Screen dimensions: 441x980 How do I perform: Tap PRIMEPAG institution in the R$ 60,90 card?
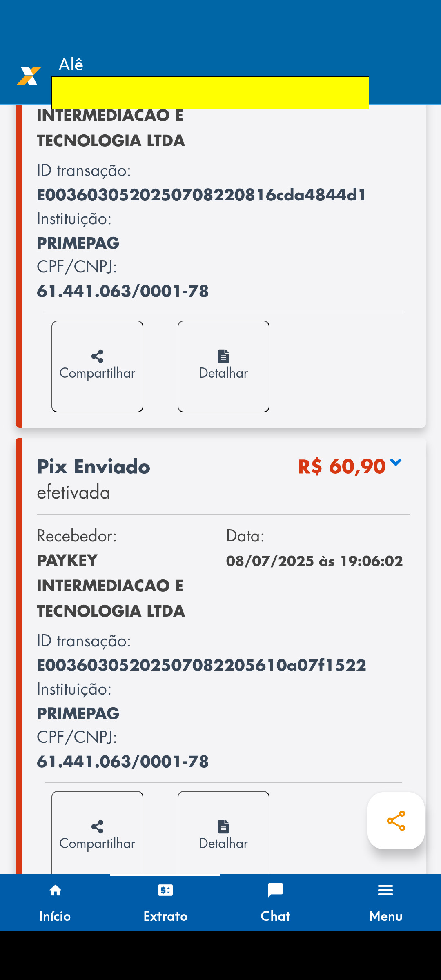pos(78,714)
